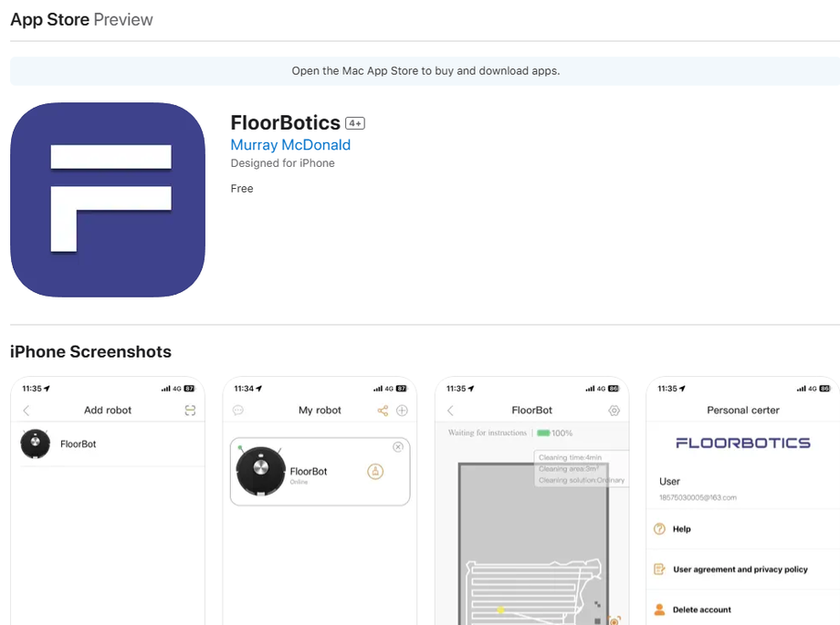
Task: Click the 'Free' price label
Action: click(x=242, y=189)
